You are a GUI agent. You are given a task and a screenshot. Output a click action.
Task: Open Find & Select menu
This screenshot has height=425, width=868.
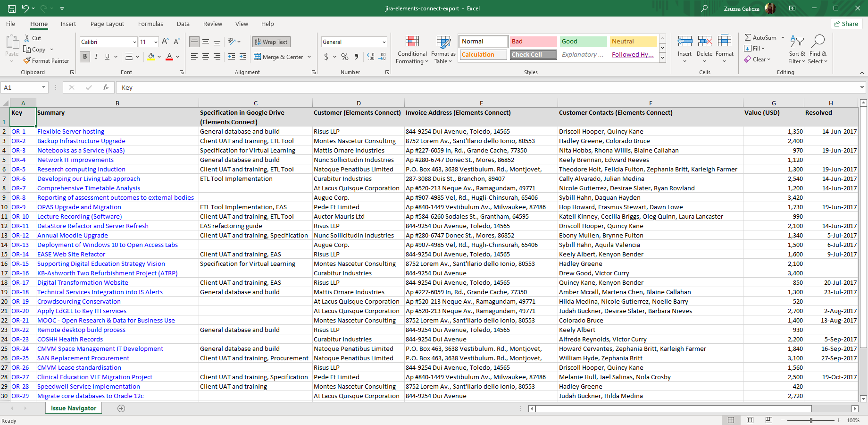818,49
